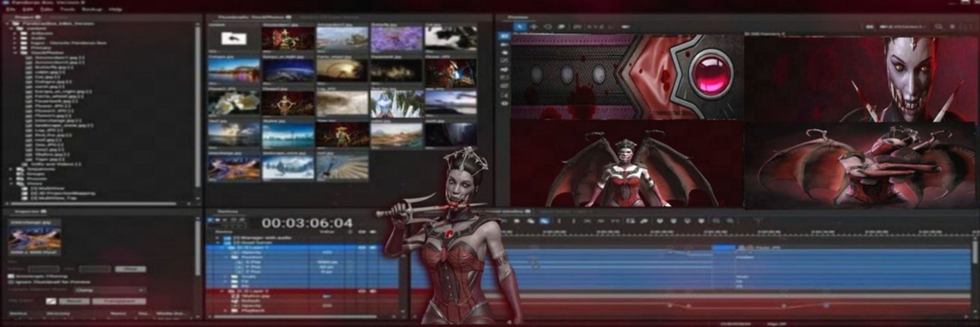Select the move cross tool in Preview toolbar
Viewport: 980px width, 327px height.
[x=534, y=26]
